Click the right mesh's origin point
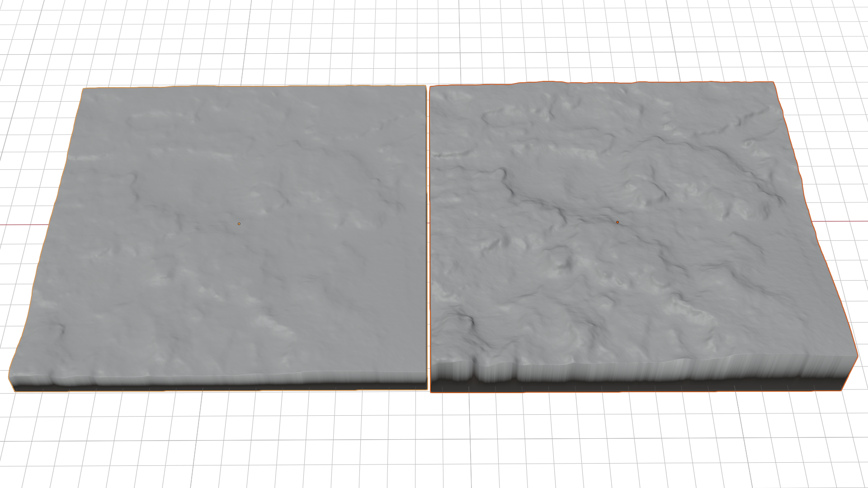Screen dimensions: 868x488 click(x=618, y=222)
